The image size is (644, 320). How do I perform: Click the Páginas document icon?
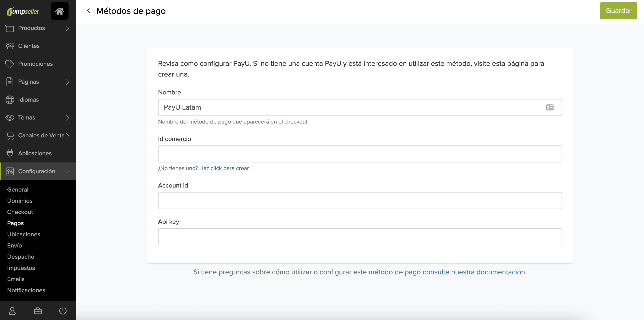pos(10,82)
